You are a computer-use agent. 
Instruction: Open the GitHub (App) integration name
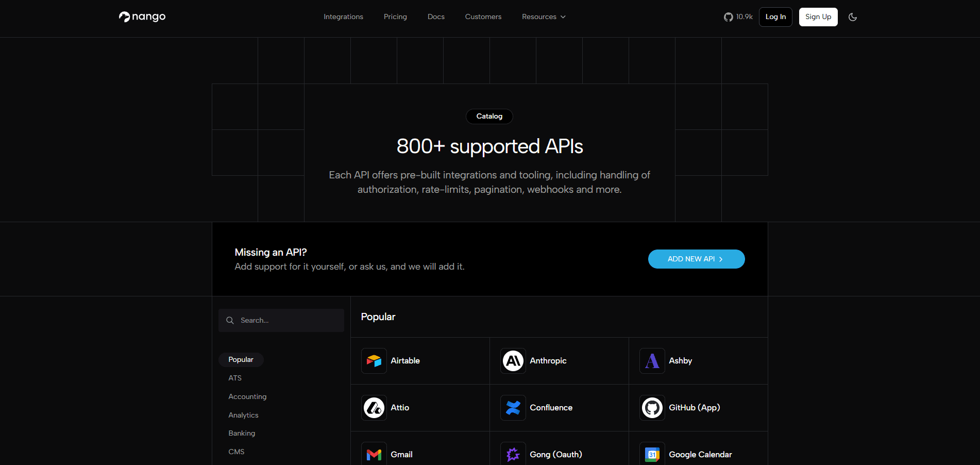point(694,408)
